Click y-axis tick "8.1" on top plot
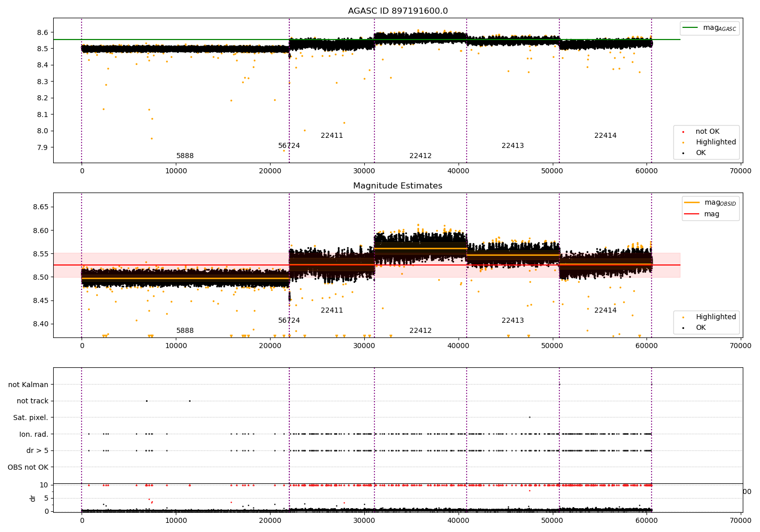Screen dimensions: 760x532 (43, 115)
